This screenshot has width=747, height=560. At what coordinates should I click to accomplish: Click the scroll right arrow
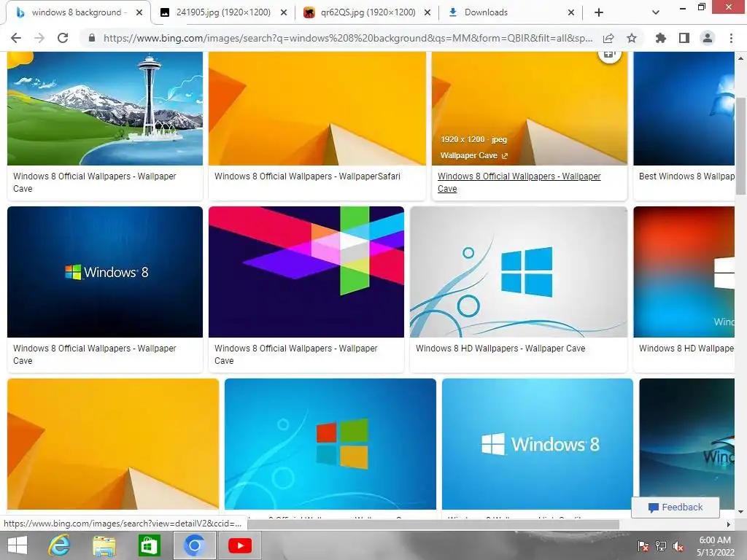point(729,524)
